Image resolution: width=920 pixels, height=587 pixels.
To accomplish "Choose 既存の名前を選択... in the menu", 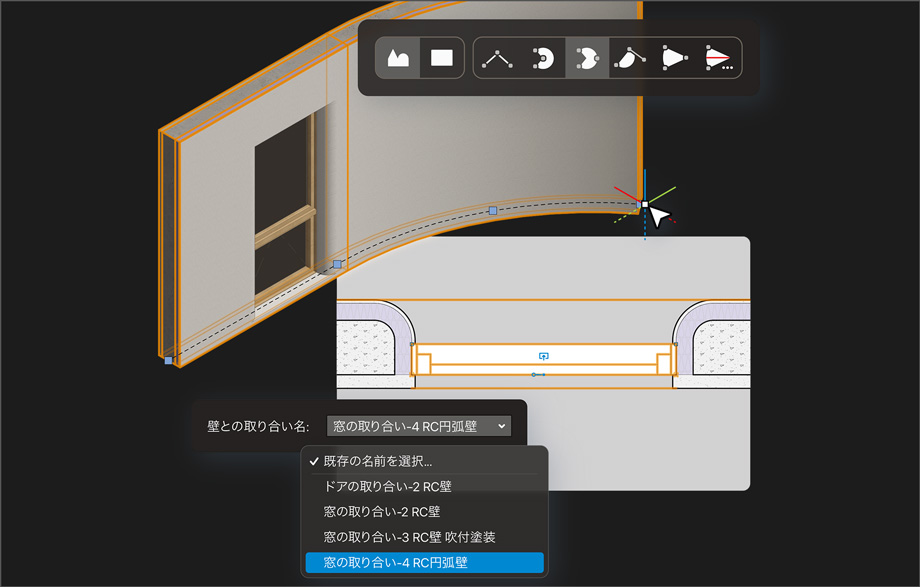I will click(x=424, y=461).
